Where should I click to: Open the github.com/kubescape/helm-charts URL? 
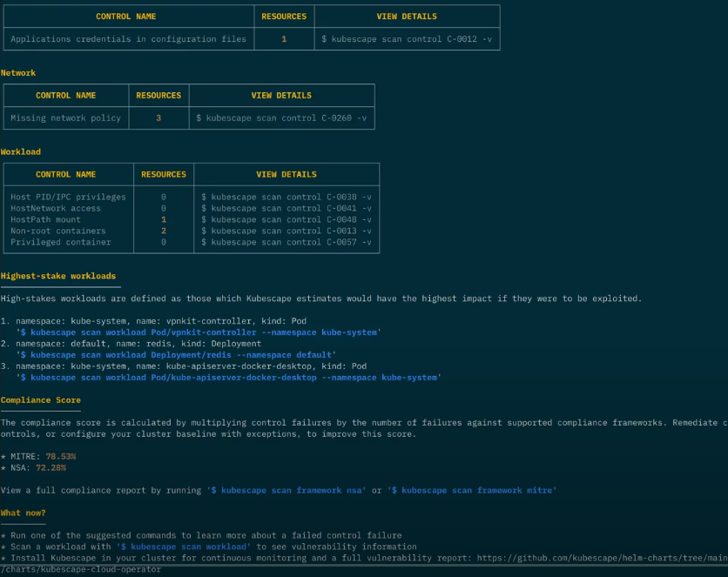[603, 558]
